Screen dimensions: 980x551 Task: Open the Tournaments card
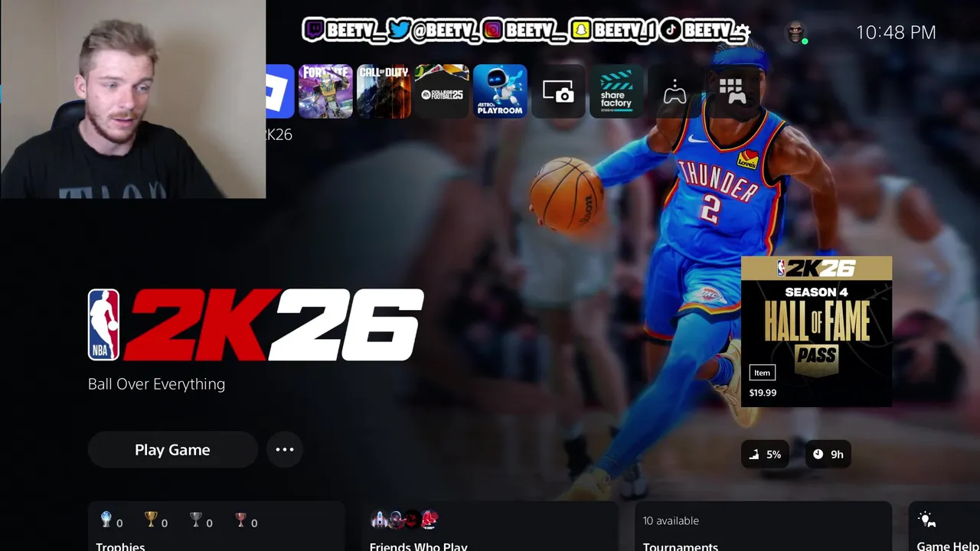pyautogui.click(x=763, y=527)
